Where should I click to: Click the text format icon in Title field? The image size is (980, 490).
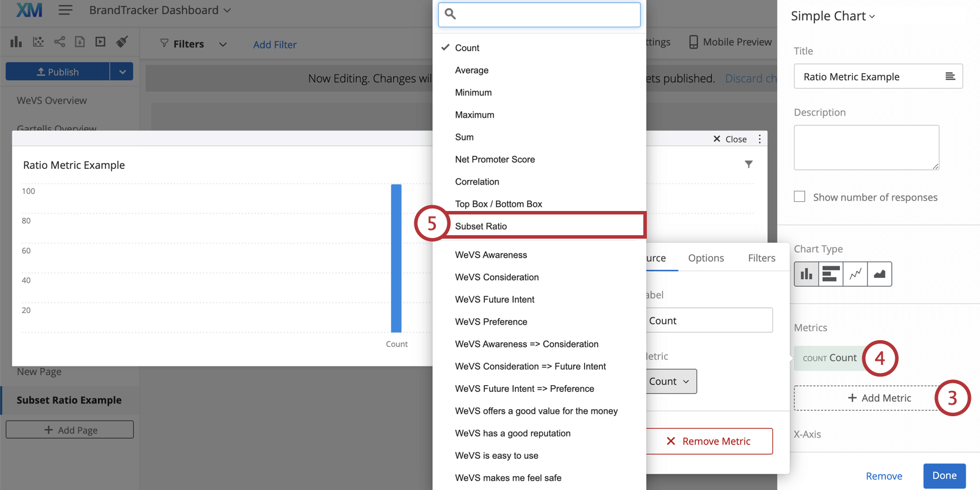tap(950, 76)
